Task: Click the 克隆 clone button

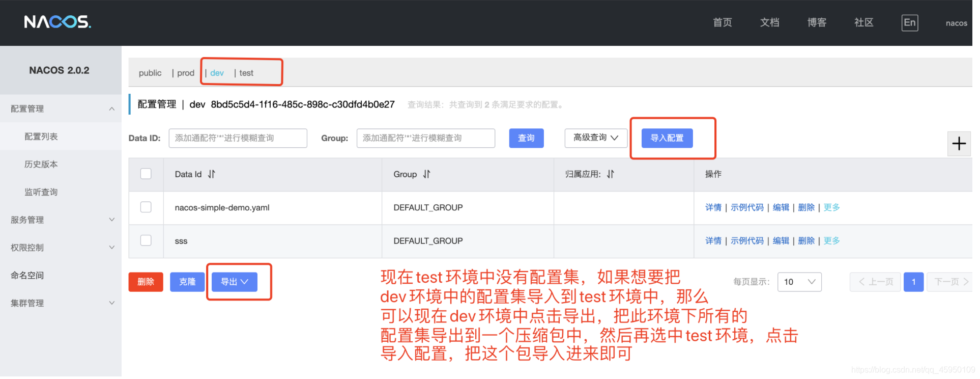Action: point(187,282)
